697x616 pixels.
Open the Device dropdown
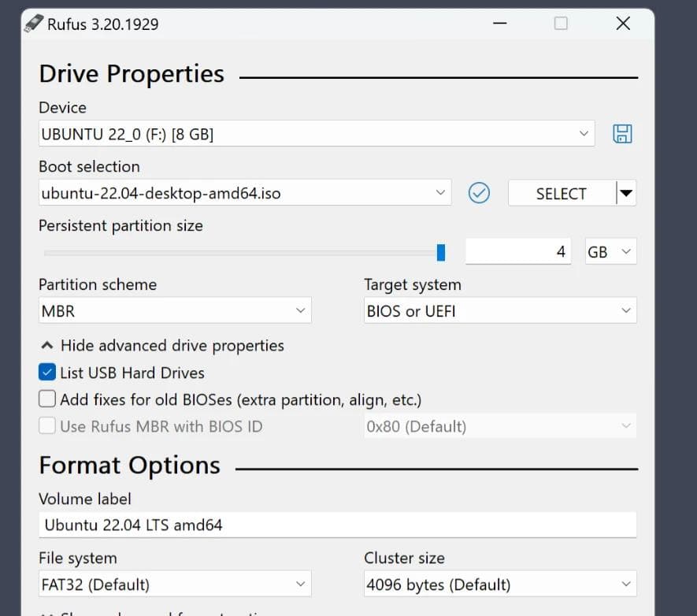317,133
